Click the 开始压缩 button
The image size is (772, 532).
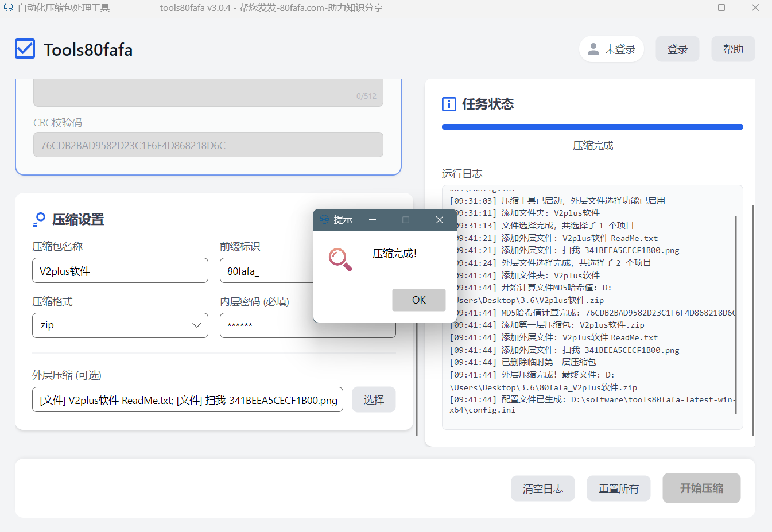pos(701,488)
